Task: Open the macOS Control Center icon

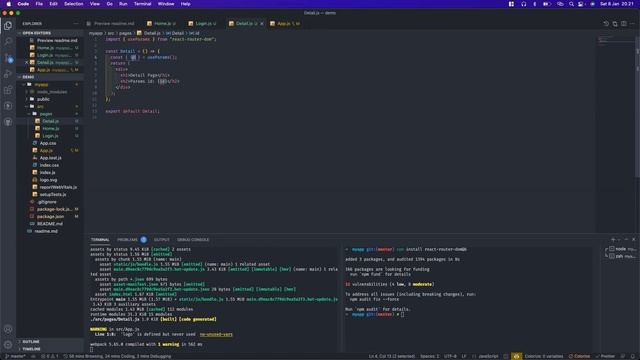Action: pos(580,4)
